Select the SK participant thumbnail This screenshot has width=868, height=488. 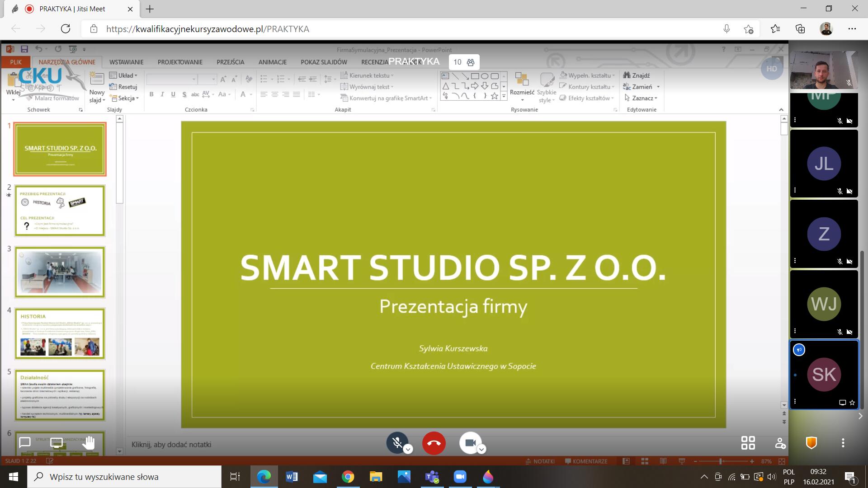(824, 374)
